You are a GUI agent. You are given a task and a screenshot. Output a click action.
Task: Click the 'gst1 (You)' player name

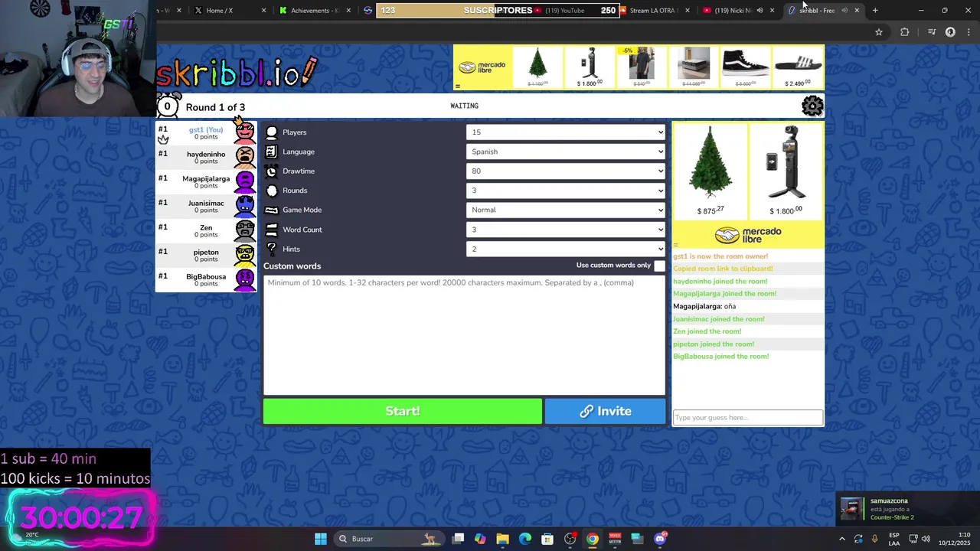206,129
